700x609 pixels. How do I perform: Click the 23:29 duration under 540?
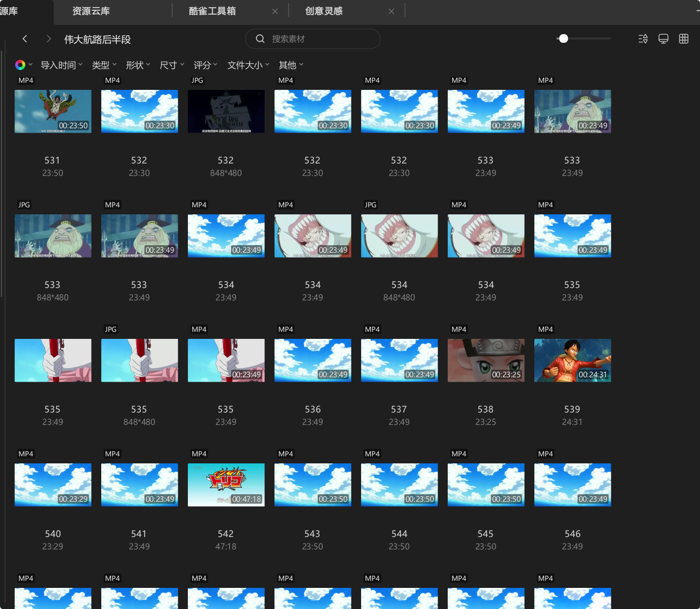tap(53, 546)
